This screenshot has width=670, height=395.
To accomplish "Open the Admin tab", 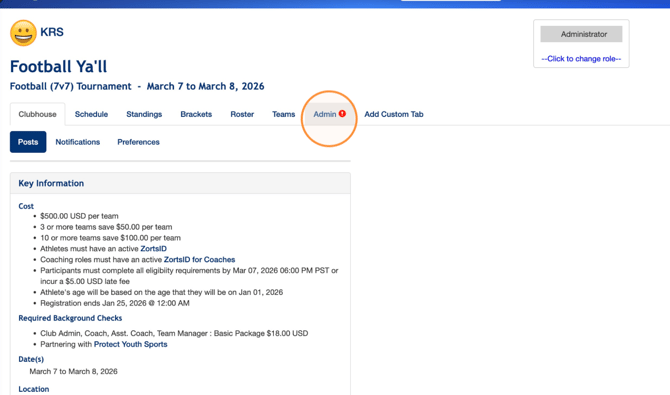I will click(x=329, y=114).
